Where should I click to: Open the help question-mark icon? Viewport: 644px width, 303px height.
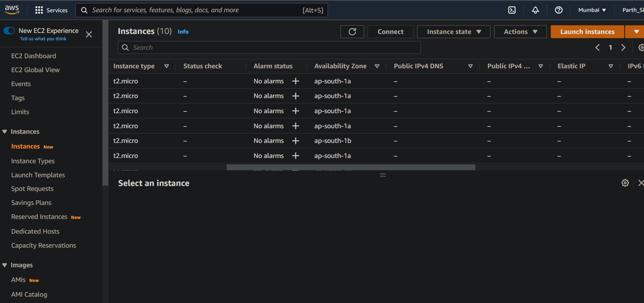tap(559, 10)
